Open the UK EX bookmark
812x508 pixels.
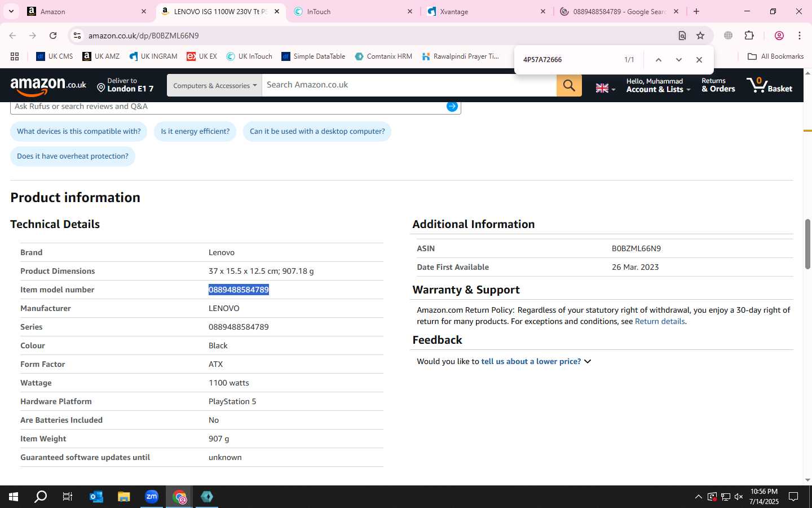click(x=202, y=56)
